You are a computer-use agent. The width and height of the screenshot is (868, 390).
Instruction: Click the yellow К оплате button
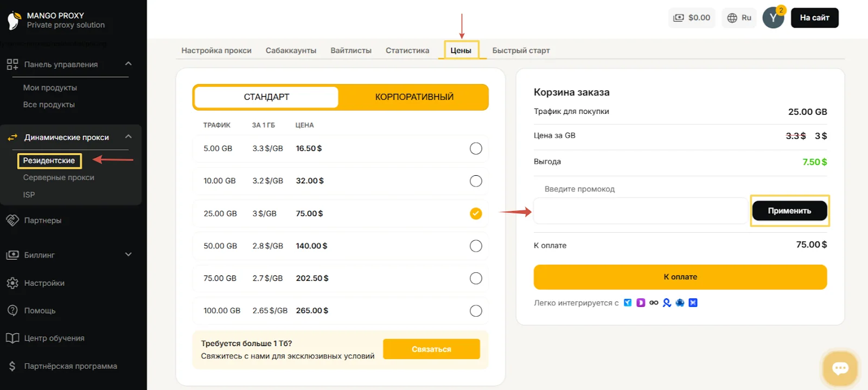[x=680, y=277]
